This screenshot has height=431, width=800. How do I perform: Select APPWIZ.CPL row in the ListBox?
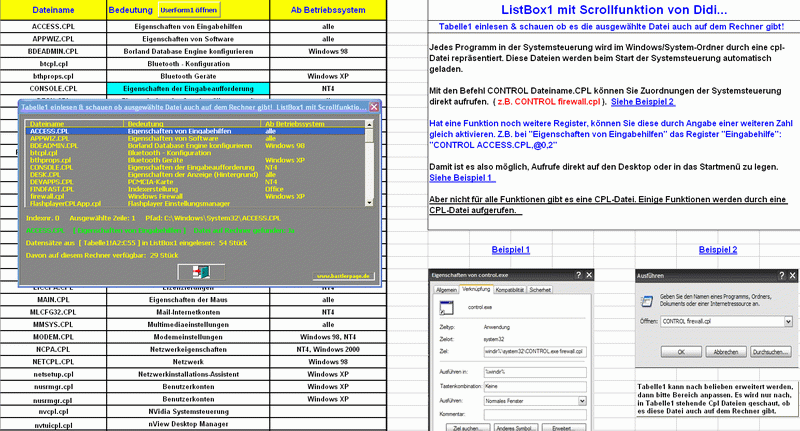point(195,138)
